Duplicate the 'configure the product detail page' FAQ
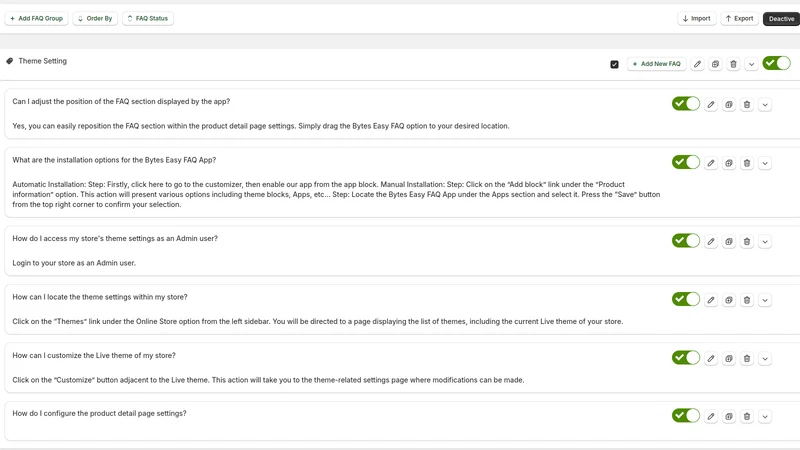 point(729,416)
